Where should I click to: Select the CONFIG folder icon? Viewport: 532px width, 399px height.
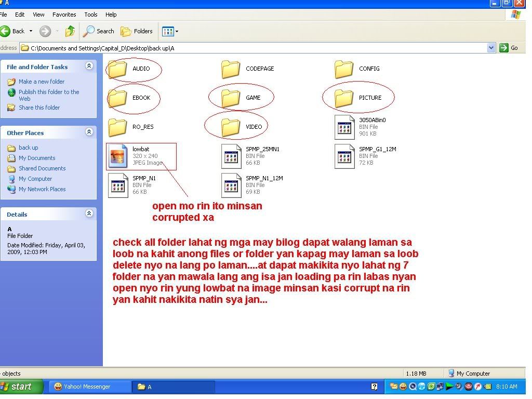pyautogui.click(x=344, y=69)
